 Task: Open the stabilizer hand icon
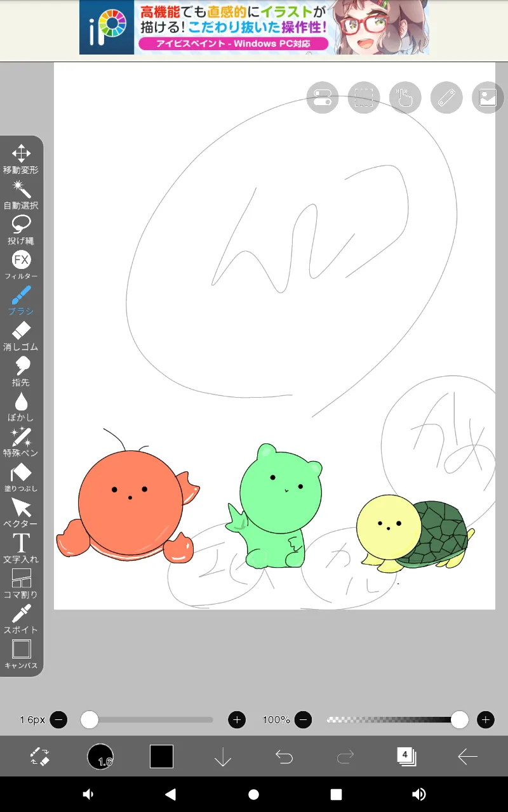pyautogui.click(x=405, y=98)
